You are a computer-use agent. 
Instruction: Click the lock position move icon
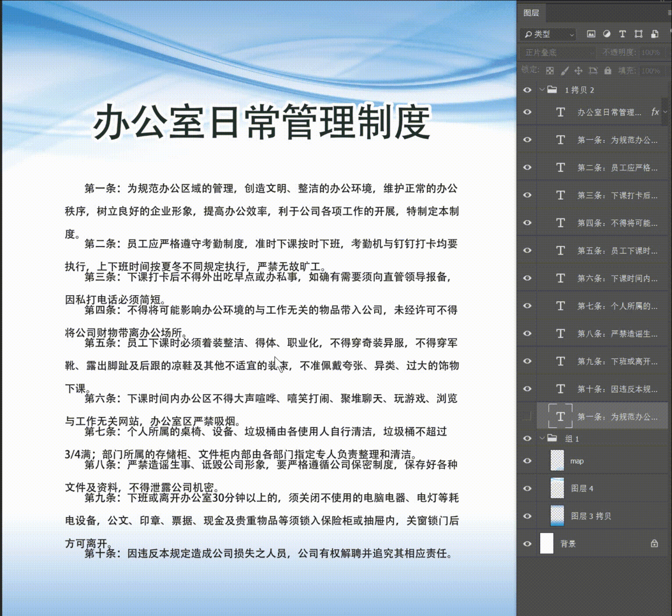[578, 70]
